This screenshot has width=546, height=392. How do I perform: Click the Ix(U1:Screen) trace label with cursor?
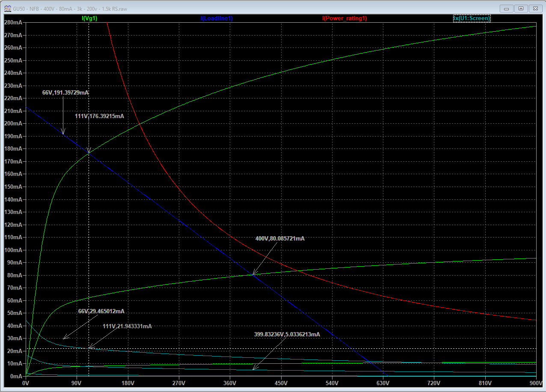[472, 18]
